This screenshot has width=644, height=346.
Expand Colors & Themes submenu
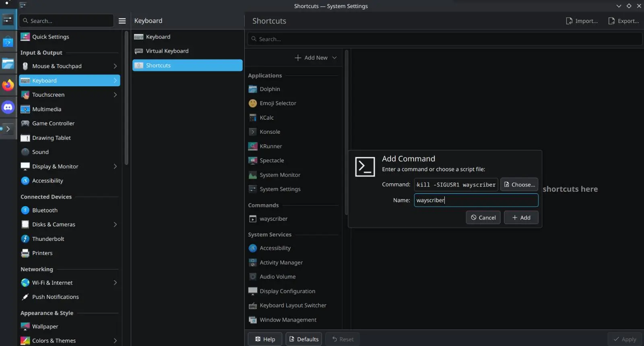coord(115,341)
